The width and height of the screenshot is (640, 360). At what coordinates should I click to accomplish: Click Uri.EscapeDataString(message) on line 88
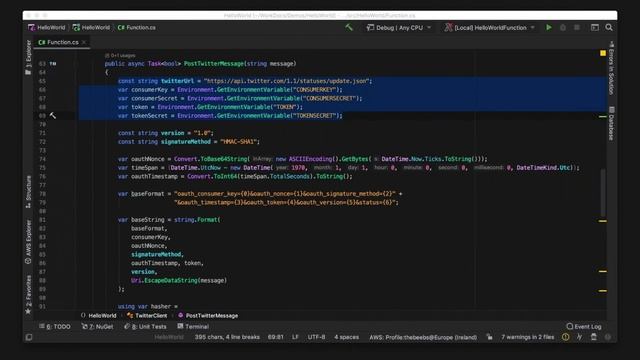pos(179,280)
